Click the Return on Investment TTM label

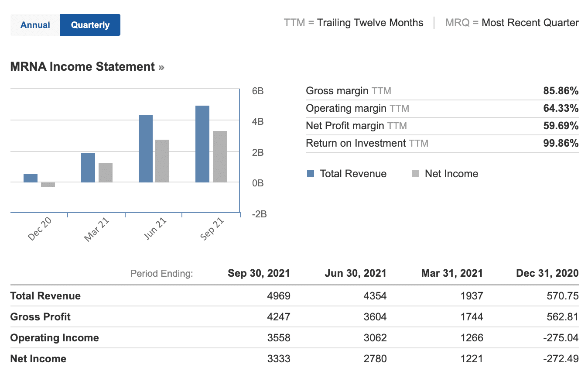pos(367,143)
